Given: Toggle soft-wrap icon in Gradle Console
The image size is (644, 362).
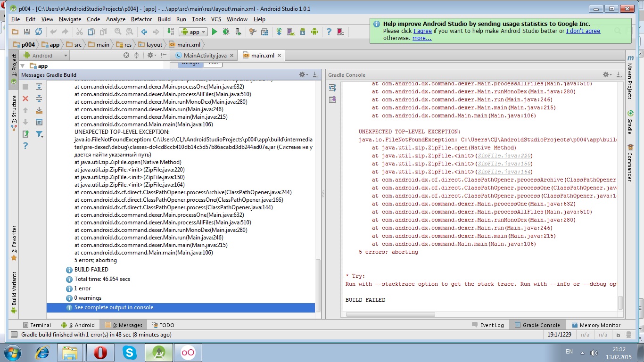Looking at the screenshot, I should point(332,88).
